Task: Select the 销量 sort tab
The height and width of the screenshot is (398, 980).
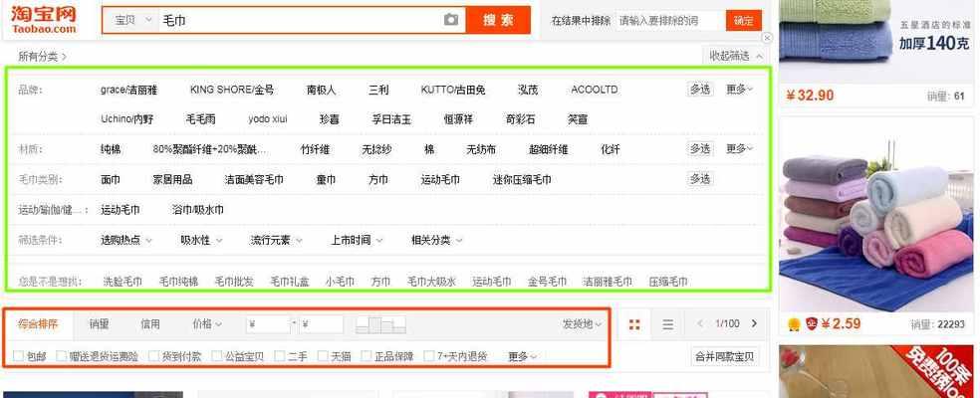Action: pyautogui.click(x=99, y=324)
